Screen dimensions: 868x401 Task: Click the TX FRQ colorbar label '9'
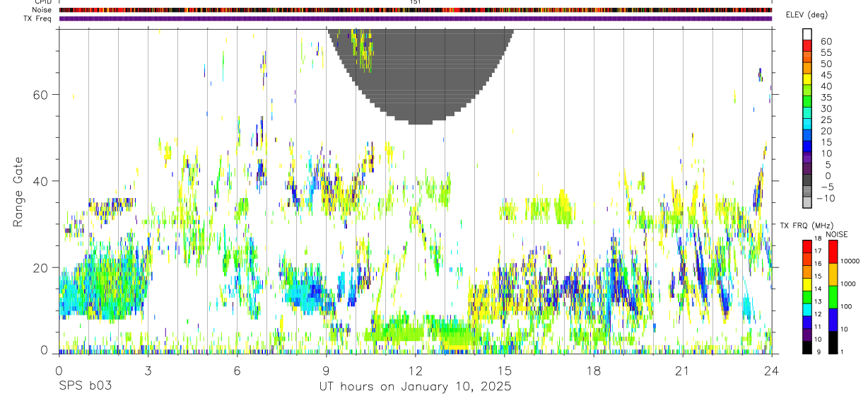pos(820,352)
